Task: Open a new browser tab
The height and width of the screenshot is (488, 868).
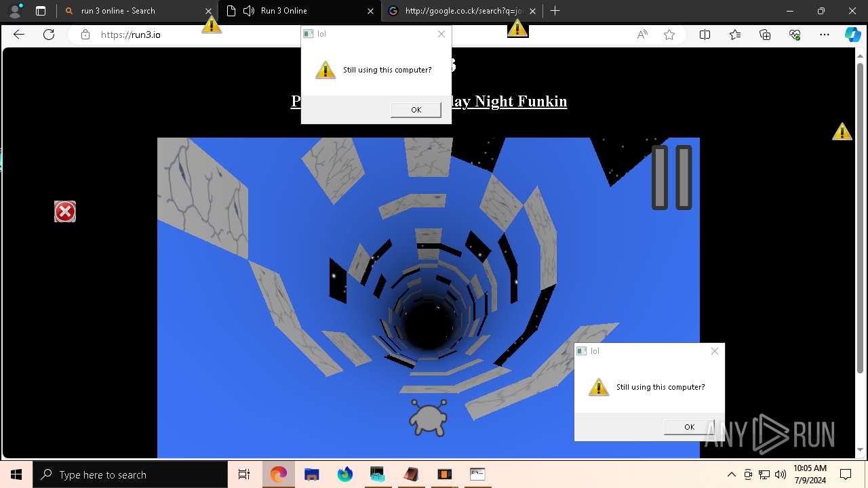Action: click(555, 11)
